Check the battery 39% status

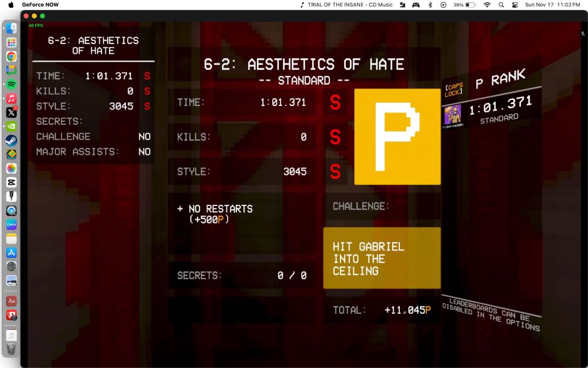pyautogui.click(x=465, y=5)
